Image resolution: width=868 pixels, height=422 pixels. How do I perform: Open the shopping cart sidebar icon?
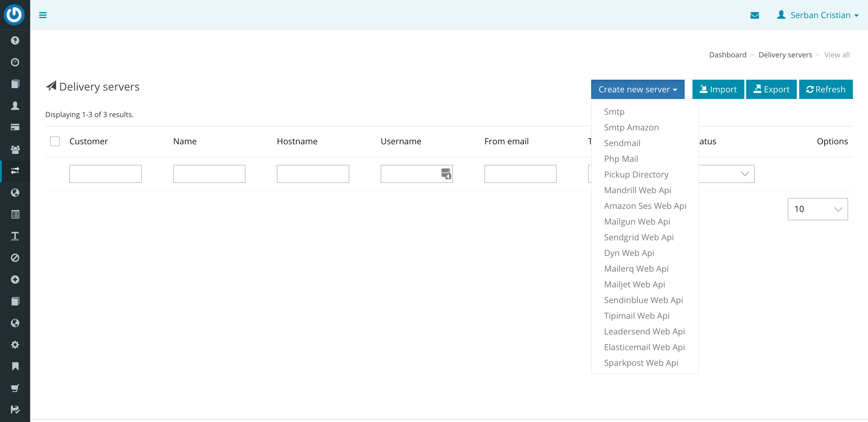pos(15,388)
